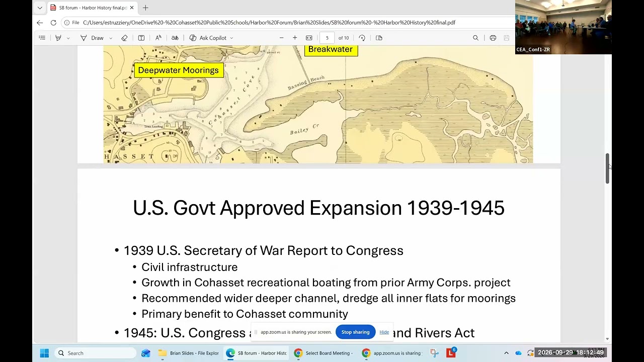Open Ask Copilot
The image size is (644, 362).
[x=208, y=38]
